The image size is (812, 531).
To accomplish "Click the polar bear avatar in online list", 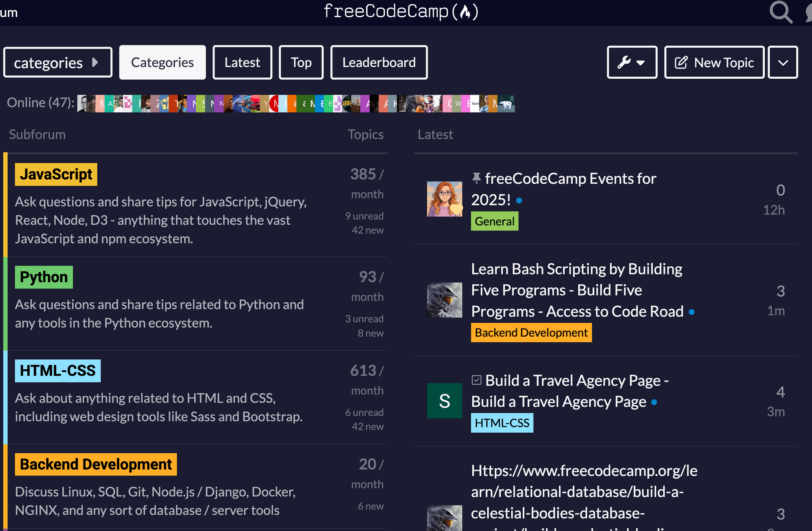I will coord(506,104).
